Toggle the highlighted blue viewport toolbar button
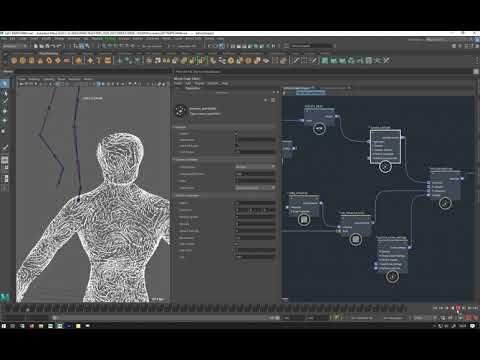The width and height of the screenshot is (480, 360). (x=99, y=84)
